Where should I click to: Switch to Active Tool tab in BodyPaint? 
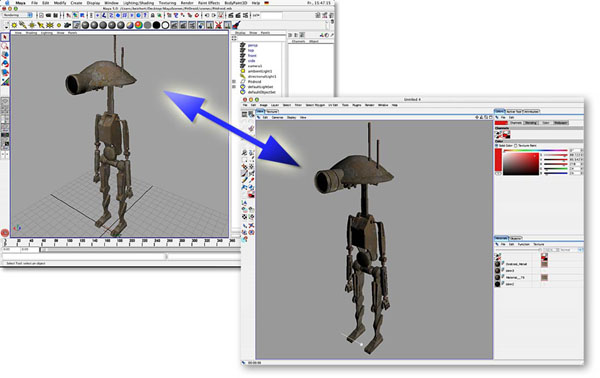(514, 111)
